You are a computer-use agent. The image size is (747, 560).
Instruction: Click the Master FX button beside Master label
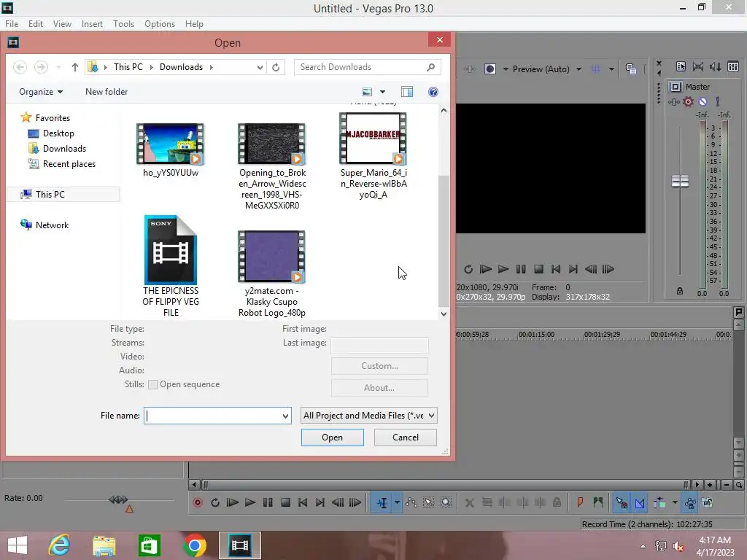pyautogui.click(x=676, y=87)
